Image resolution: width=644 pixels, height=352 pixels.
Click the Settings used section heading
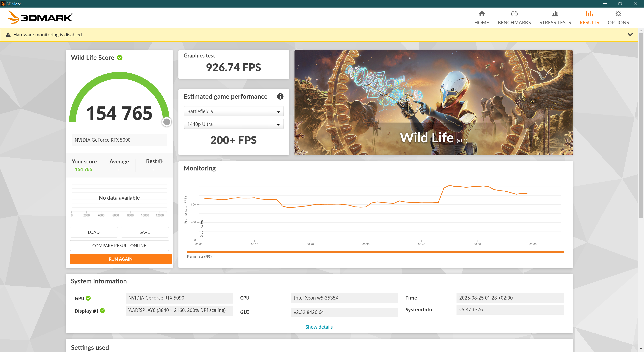pos(90,347)
